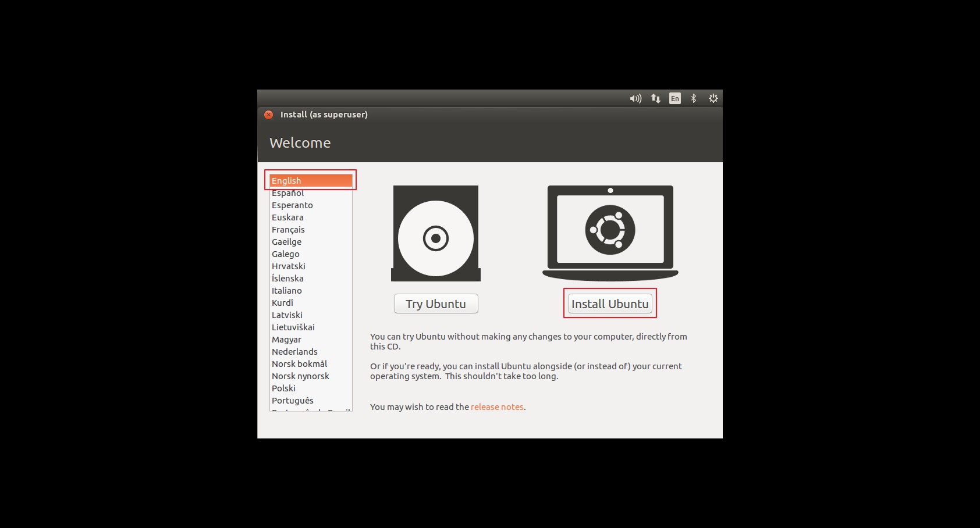
Task: Click the En keyboard layout indicator
Action: (674, 98)
